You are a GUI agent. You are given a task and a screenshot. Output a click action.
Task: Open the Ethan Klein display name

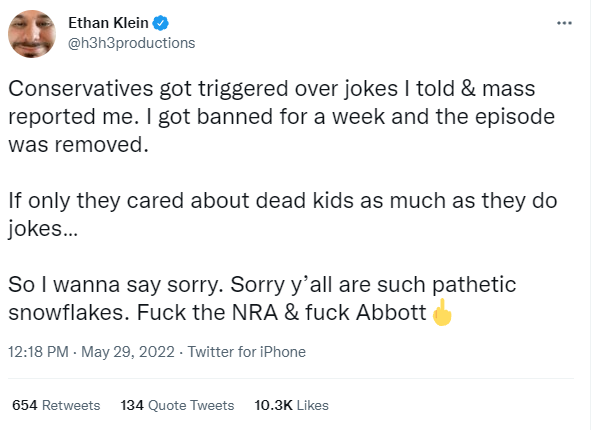108,23
